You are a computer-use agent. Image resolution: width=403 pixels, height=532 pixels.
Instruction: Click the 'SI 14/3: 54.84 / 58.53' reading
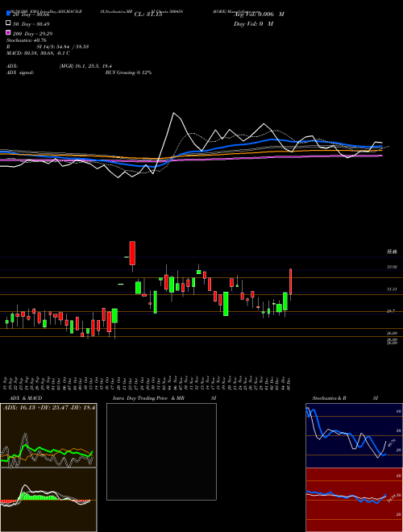63,47
